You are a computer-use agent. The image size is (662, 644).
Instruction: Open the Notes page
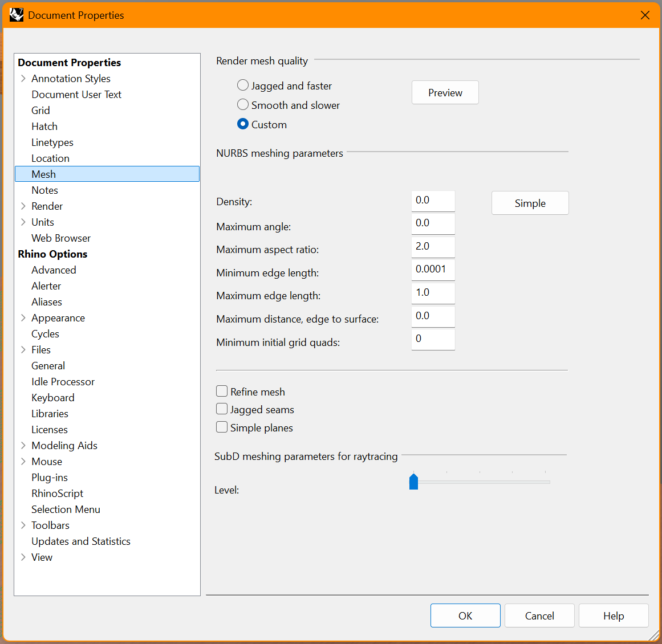[x=44, y=190]
